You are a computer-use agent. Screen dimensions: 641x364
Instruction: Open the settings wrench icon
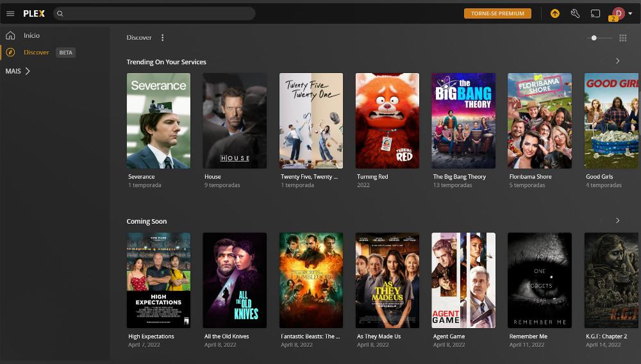coord(575,13)
